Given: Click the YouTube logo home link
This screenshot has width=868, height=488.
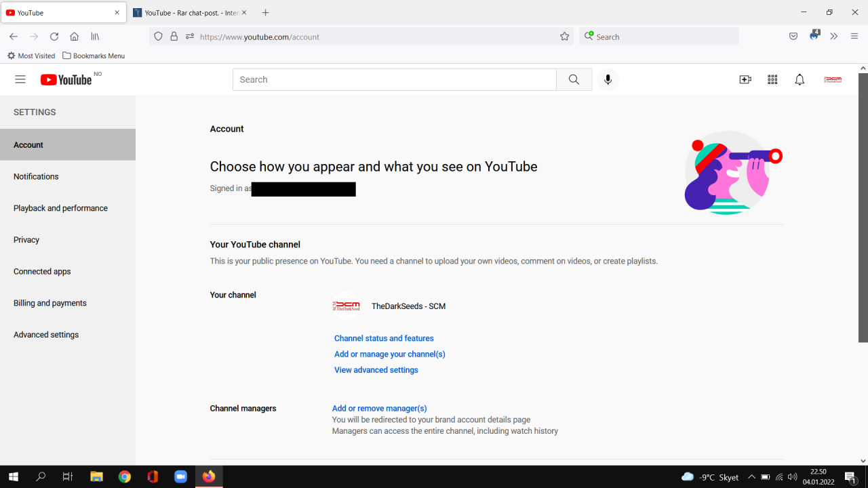Looking at the screenshot, I should pyautogui.click(x=66, y=80).
